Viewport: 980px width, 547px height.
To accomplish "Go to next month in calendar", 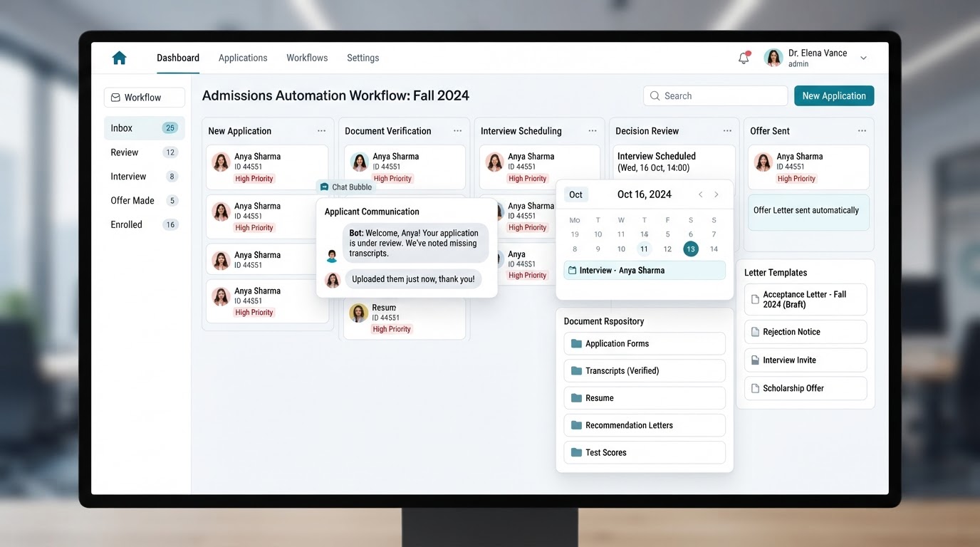I will 716,194.
